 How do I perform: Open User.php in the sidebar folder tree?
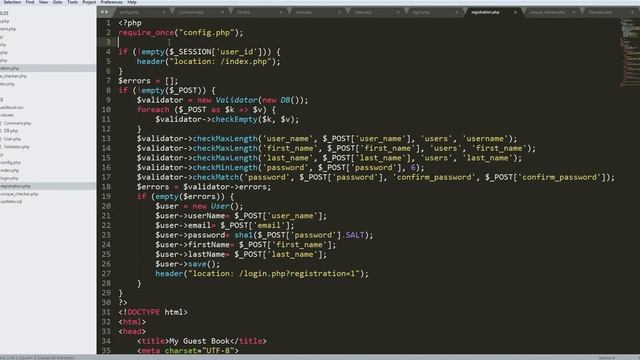click(12, 139)
